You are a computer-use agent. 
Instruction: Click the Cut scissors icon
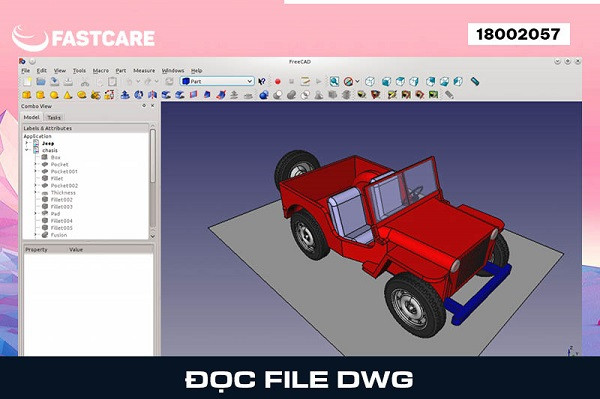pyautogui.click(x=85, y=82)
